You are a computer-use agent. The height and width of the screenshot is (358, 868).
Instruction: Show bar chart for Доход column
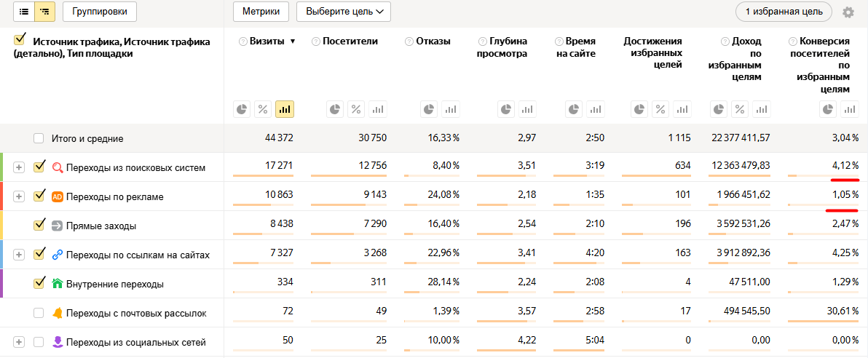761,109
